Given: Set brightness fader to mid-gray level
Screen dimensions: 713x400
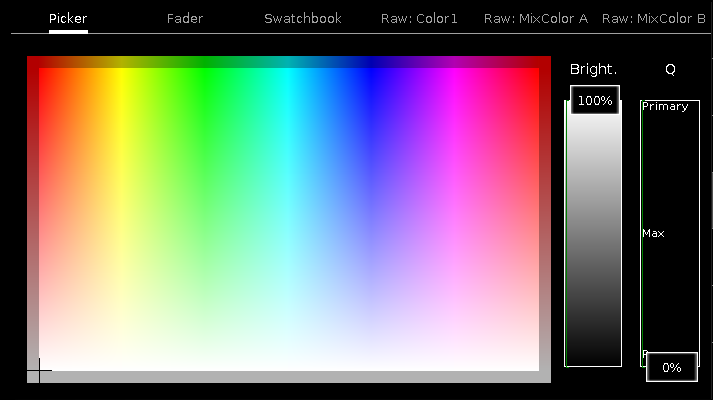Looking at the screenshot, I should (594, 233).
